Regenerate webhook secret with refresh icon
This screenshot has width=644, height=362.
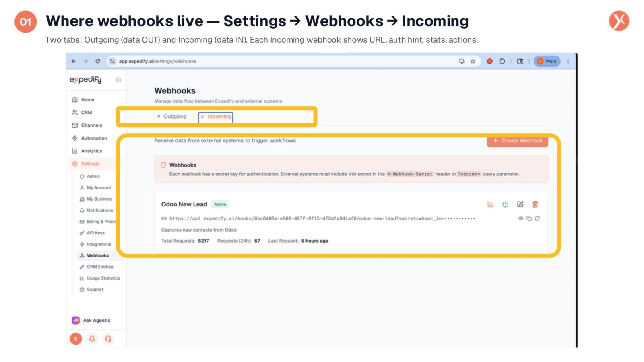coord(537,218)
